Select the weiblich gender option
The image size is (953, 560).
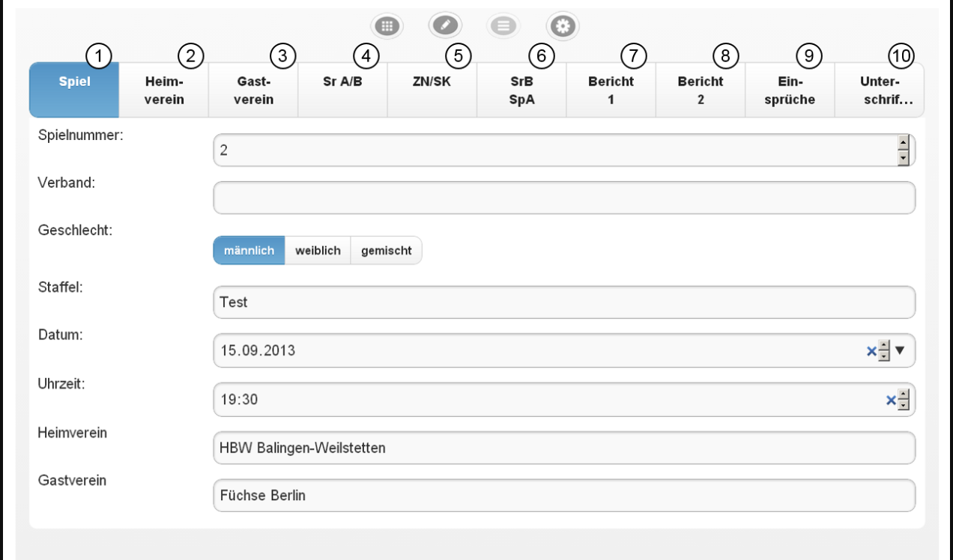(318, 251)
